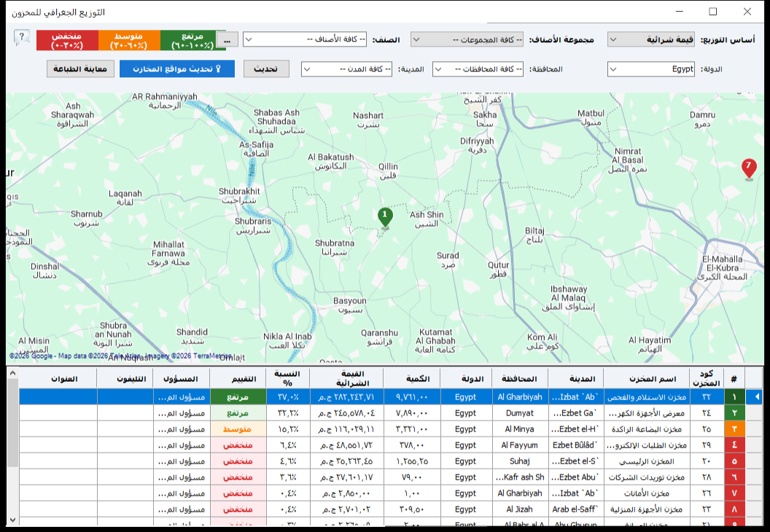
Task: Click the table scrollbar up arrow
Action: coord(13,373)
